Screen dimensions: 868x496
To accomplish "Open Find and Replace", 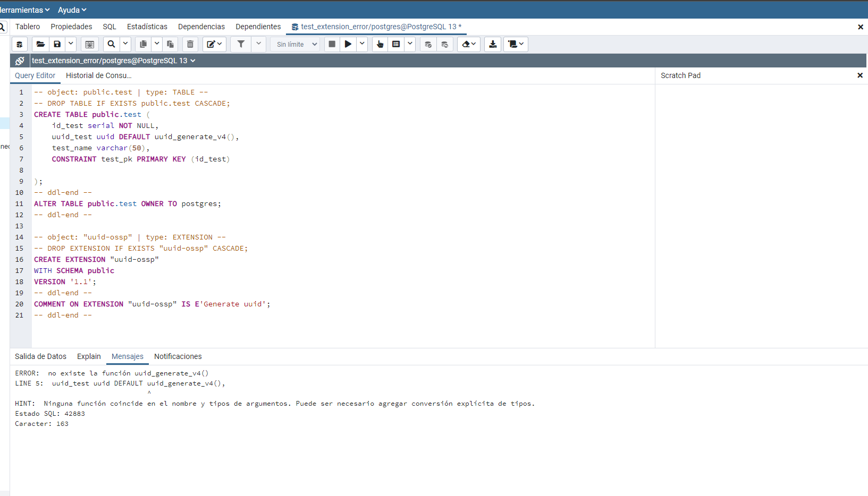I will [x=111, y=44].
